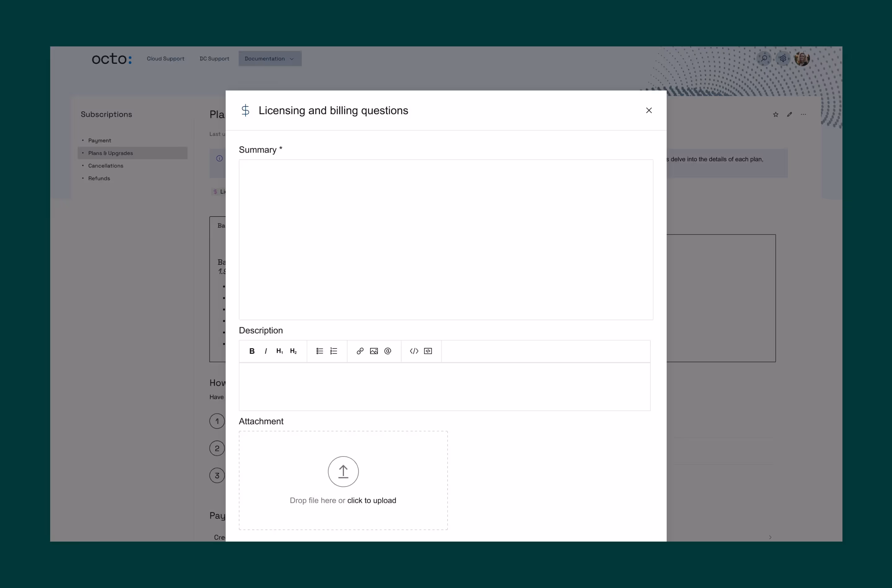Star this page as a favorite
Screen dimensions: 892x588
[x=776, y=115]
